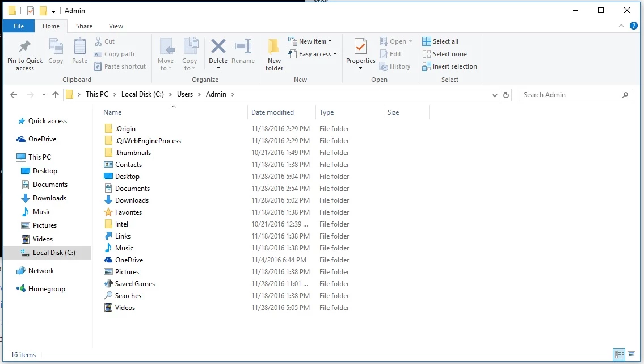Select Homegroup in navigation pane
This screenshot has height=364, width=644.
[x=47, y=289]
